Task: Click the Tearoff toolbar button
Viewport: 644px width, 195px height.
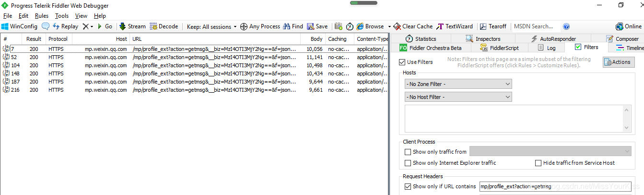Action: pos(493,26)
